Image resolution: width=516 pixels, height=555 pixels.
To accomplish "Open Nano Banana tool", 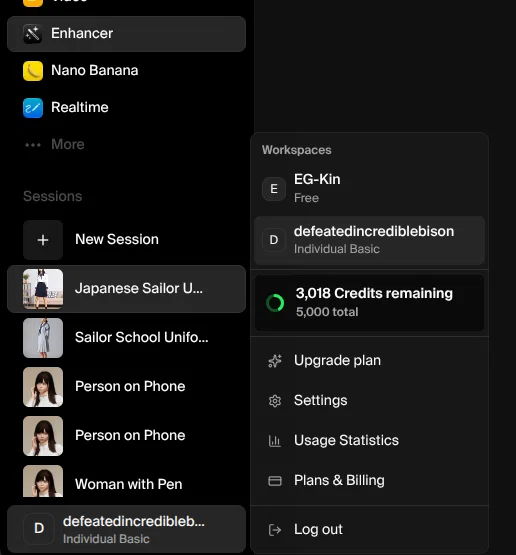I will point(126,70).
